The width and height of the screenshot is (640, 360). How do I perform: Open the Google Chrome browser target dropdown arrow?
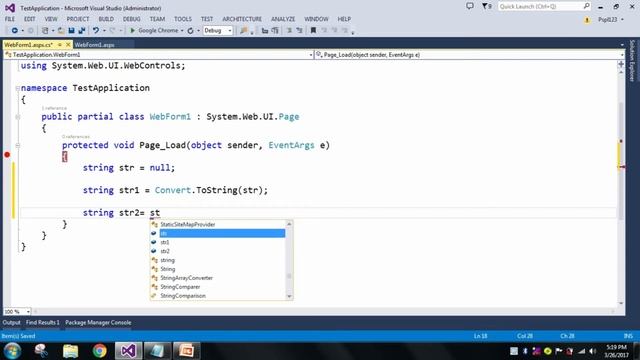[182, 31]
